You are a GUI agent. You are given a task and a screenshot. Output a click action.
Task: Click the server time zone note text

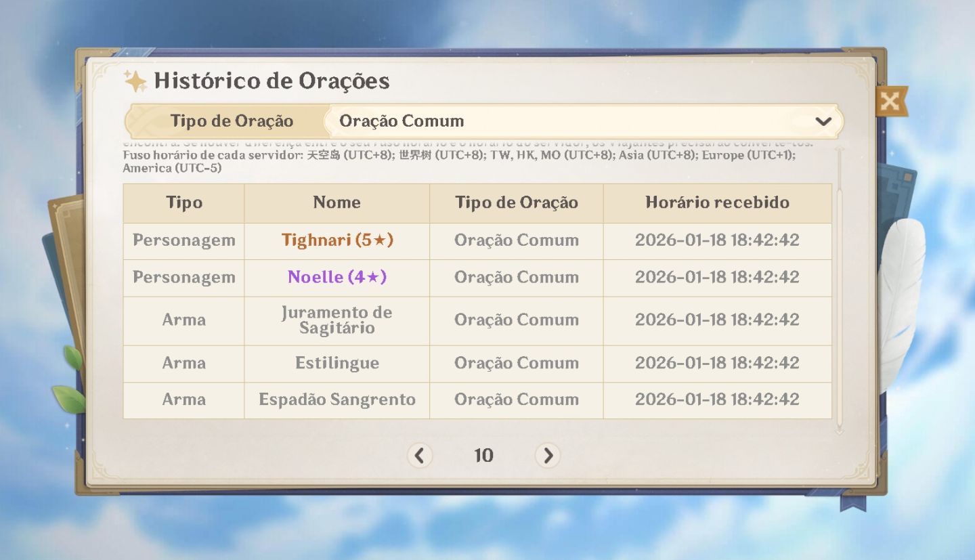[459, 161]
